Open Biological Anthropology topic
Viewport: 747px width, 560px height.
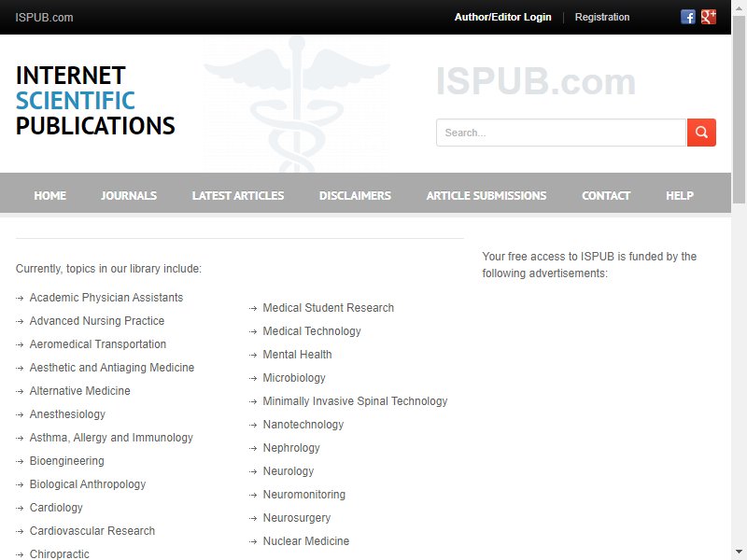[x=88, y=484]
